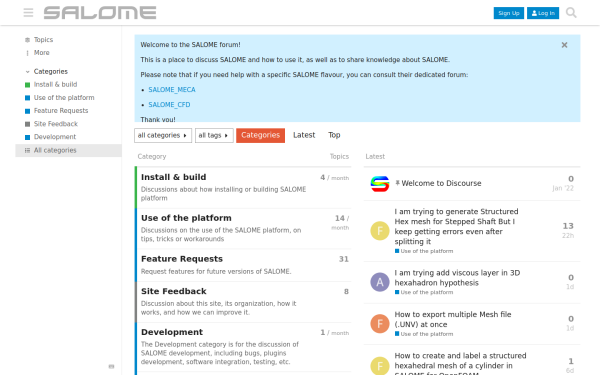Open Topics in the sidebar
This screenshot has width=600, height=375.
(x=43, y=40)
